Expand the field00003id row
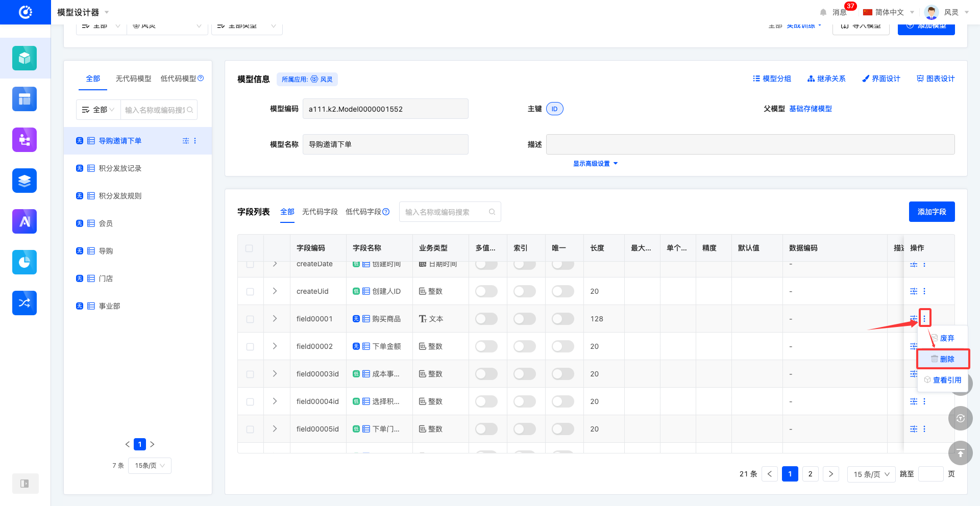 [x=275, y=373]
